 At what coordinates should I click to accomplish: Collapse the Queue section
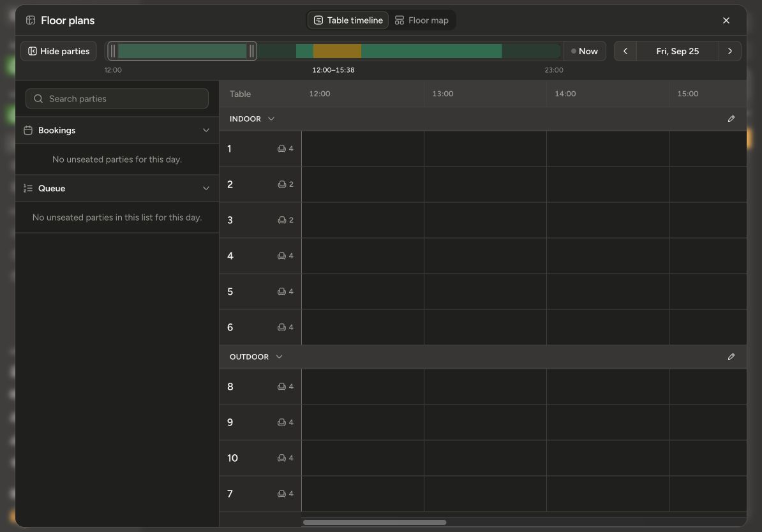tap(206, 189)
